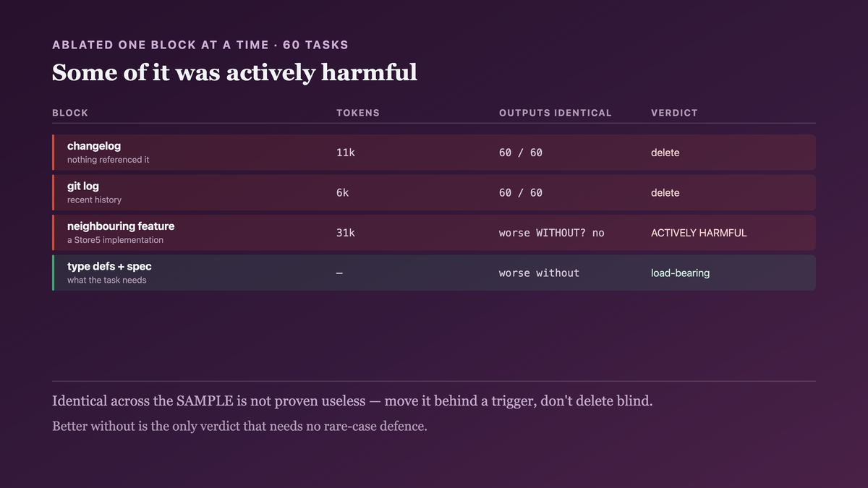Click the 'worse without' cell

coord(540,273)
